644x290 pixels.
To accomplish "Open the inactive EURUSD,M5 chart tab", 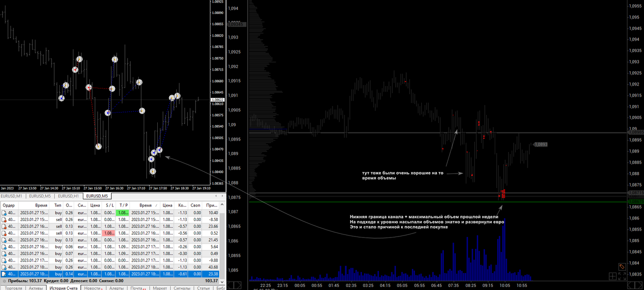I will [x=40, y=196].
